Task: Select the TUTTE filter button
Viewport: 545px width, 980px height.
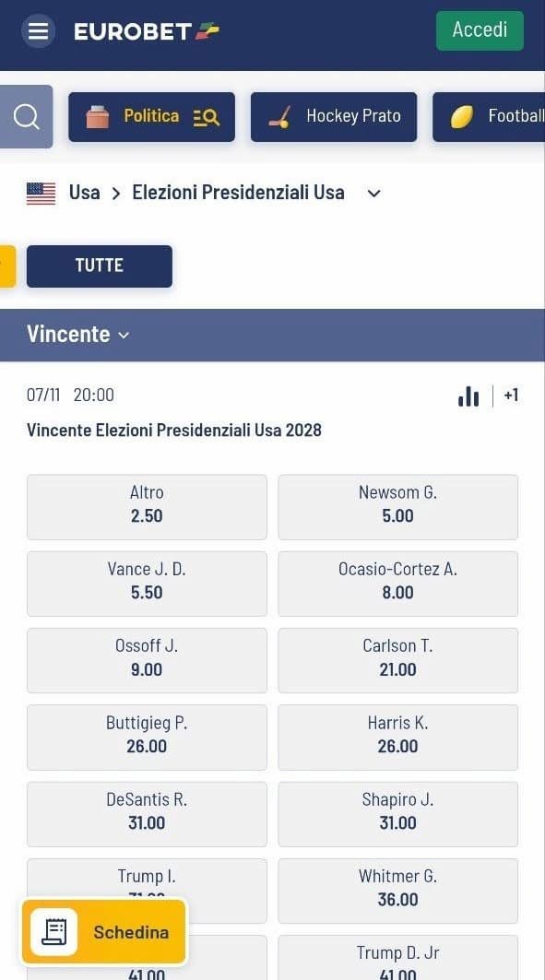Action: click(100, 266)
